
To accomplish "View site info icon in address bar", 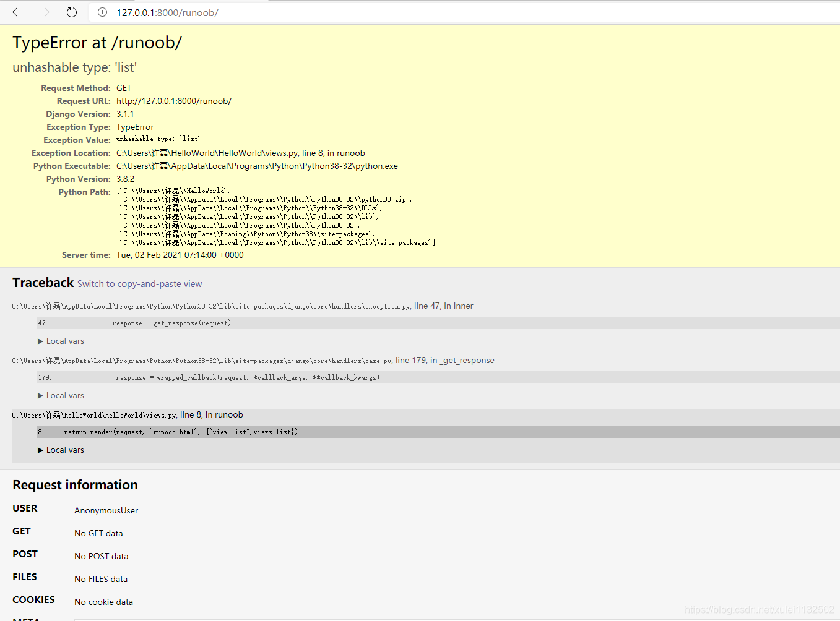I will coord(103,12).
